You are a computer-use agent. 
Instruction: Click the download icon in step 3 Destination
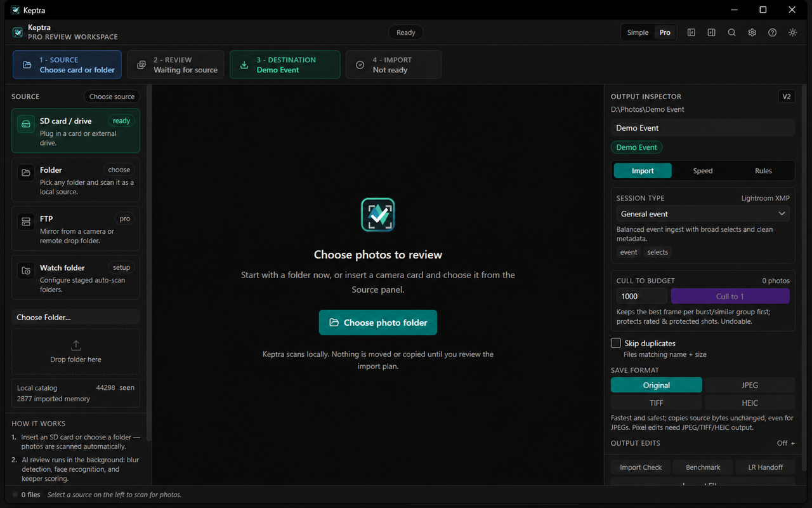[244, 65]
